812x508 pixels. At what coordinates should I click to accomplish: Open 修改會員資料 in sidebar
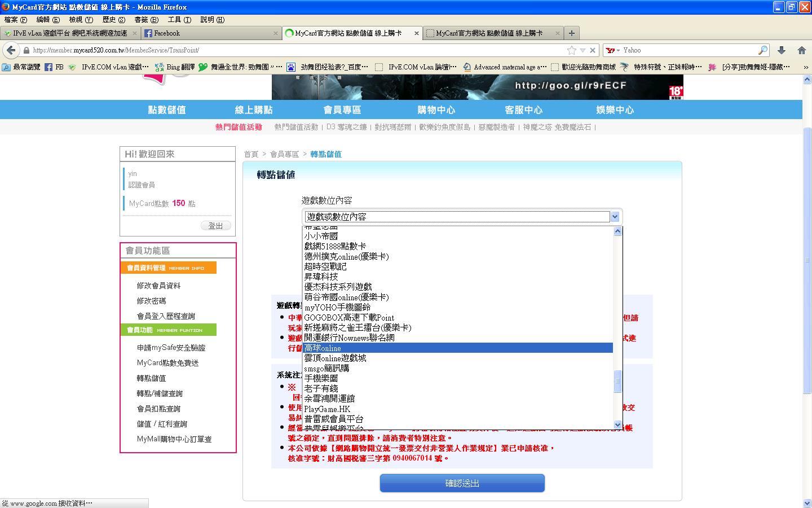coord(158,286)
